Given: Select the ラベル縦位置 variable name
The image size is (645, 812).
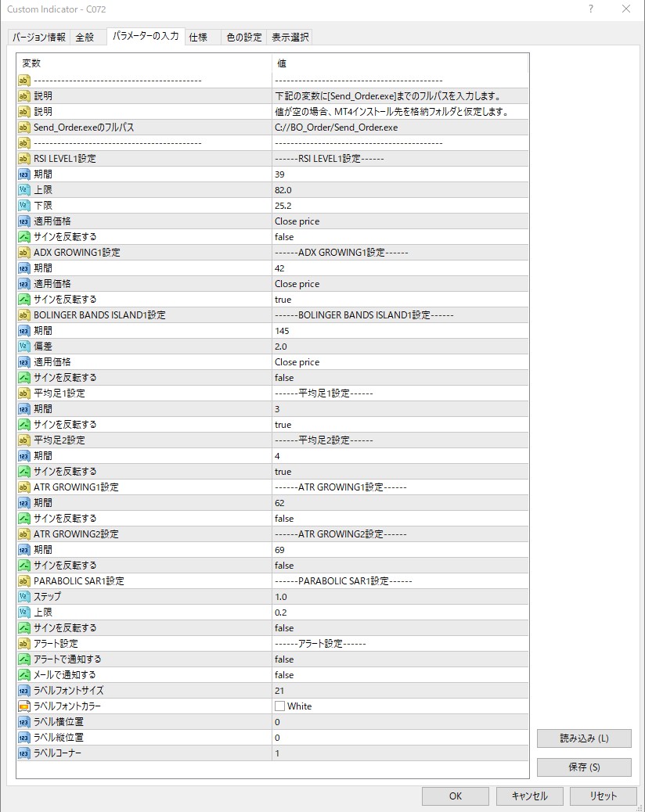Looking at the screenshot, I should tap(59, 738).
